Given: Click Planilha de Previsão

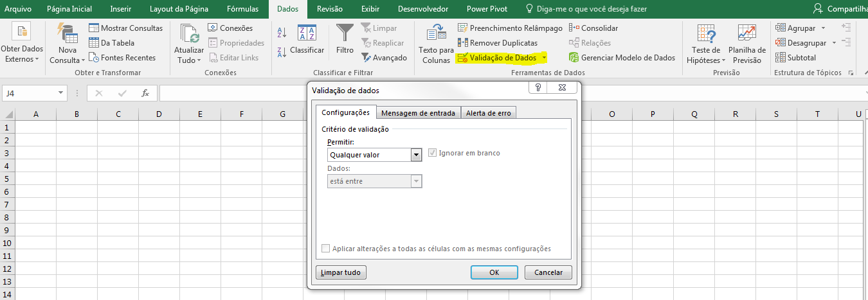Looking at the screenshot, I should click(x=746, y=44).
